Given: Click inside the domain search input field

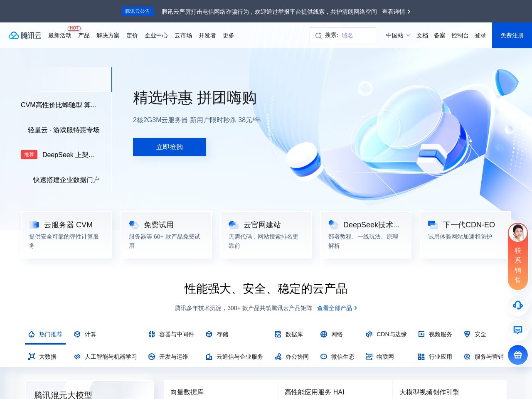Looking at the screenshot, I should (x=349, y=35).
